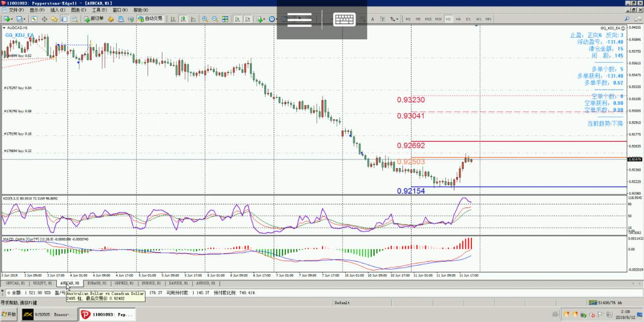Toggle the AutoTrading (自动交易) button
Viewport: 644px width, 322px height.
tap(150, 19)
